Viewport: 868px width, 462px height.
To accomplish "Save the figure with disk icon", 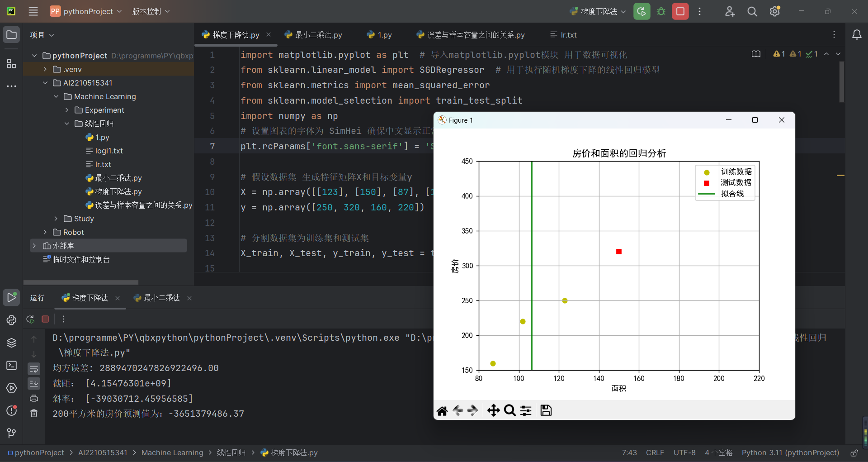I will tap(546, 410).
